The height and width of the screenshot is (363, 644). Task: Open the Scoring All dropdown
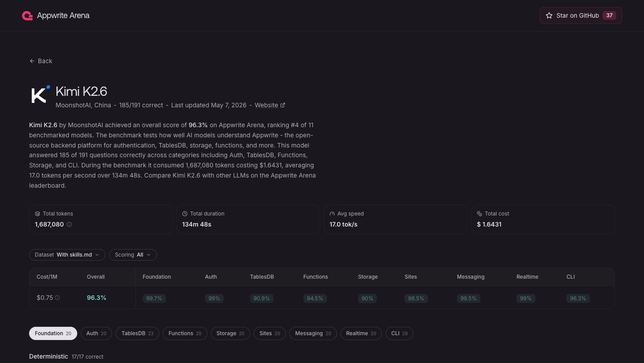(x=133, y=255)
